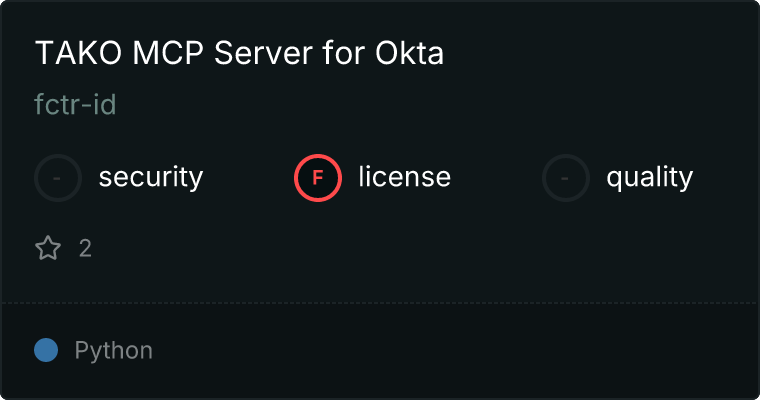The image size is (760, 400).
Task: Select the security label text
Action: pyautogui.click(x=150, y=178)
